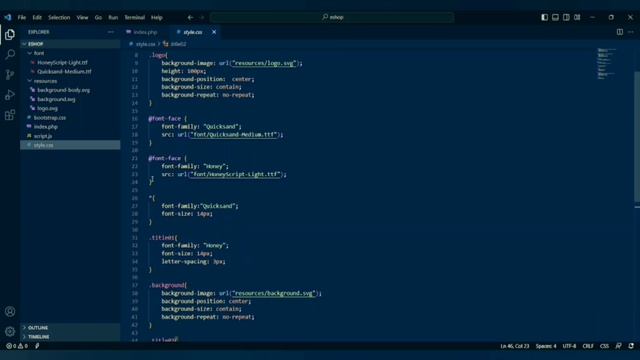Click the VS Code logo icon
This screenshot has height=360, width=640.
8,17
